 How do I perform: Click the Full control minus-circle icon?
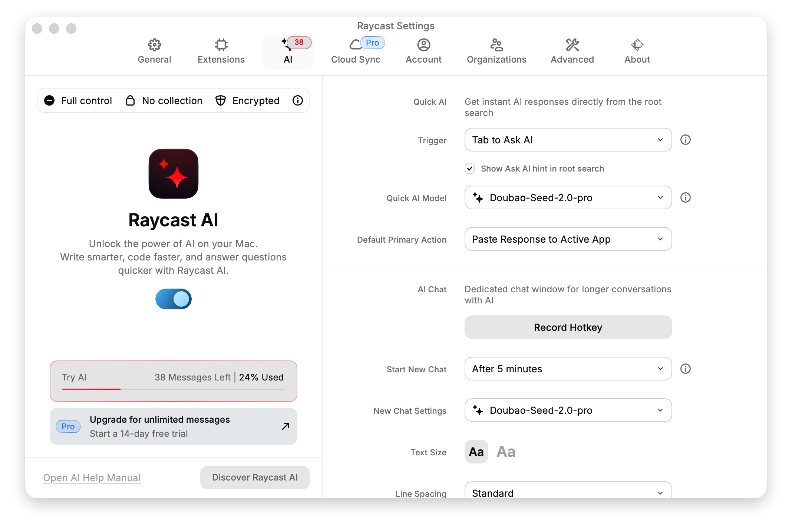[49, 100]
